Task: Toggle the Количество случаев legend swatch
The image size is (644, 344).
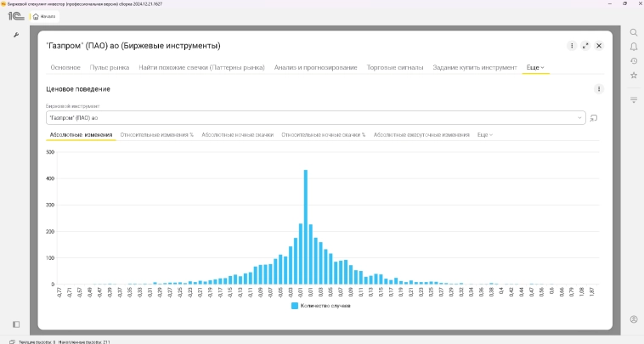Action: (295, 305)
